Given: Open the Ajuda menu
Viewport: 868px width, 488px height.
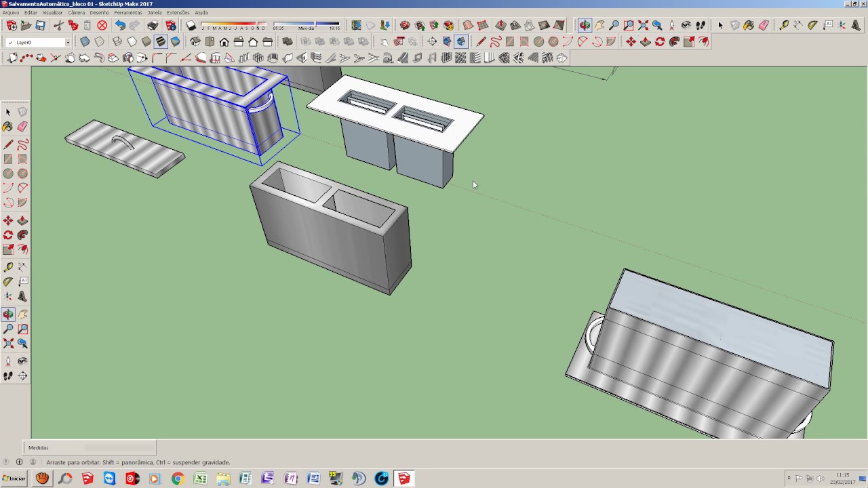Looking at the screenshot, I should [x=201, y=12].
